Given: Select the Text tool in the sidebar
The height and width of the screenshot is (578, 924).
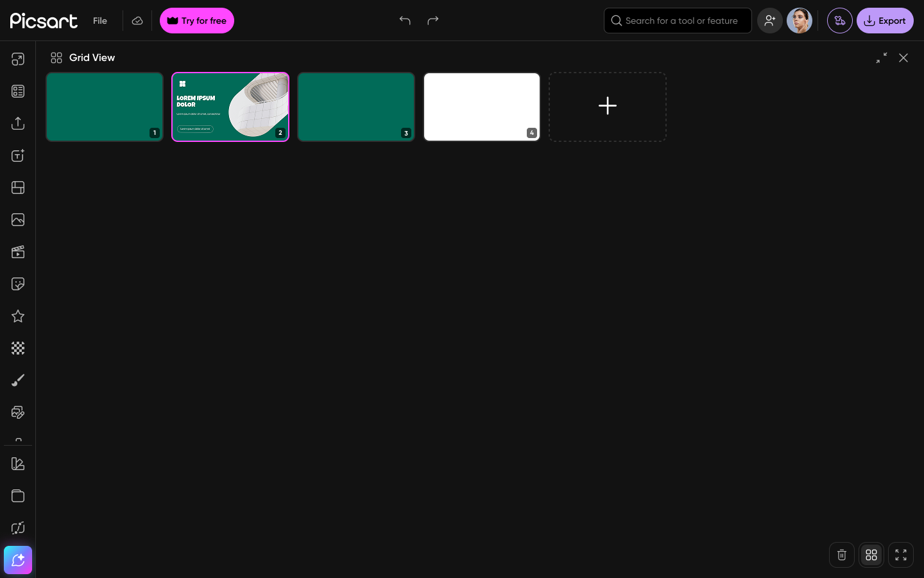Looking at the screenshot, I should [18, 155].
